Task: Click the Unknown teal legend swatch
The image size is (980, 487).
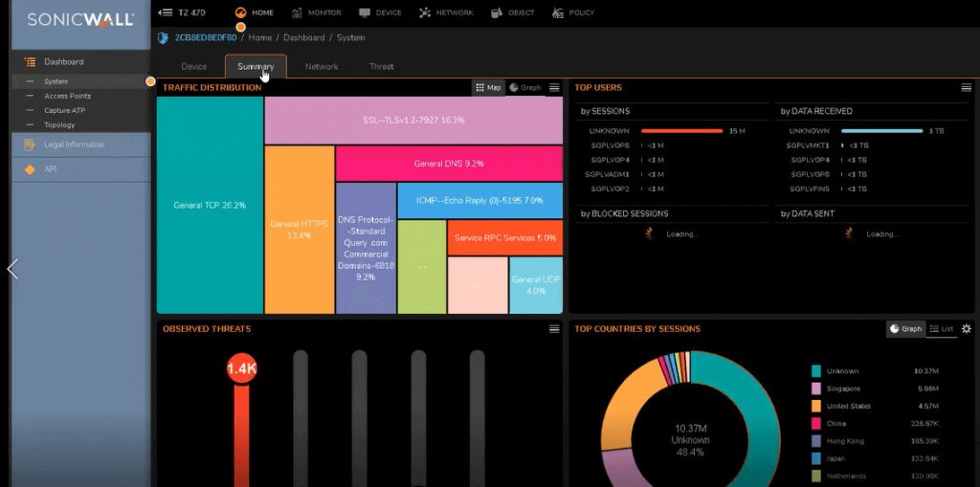Action: pyautogui.click(x=815, y=371)
